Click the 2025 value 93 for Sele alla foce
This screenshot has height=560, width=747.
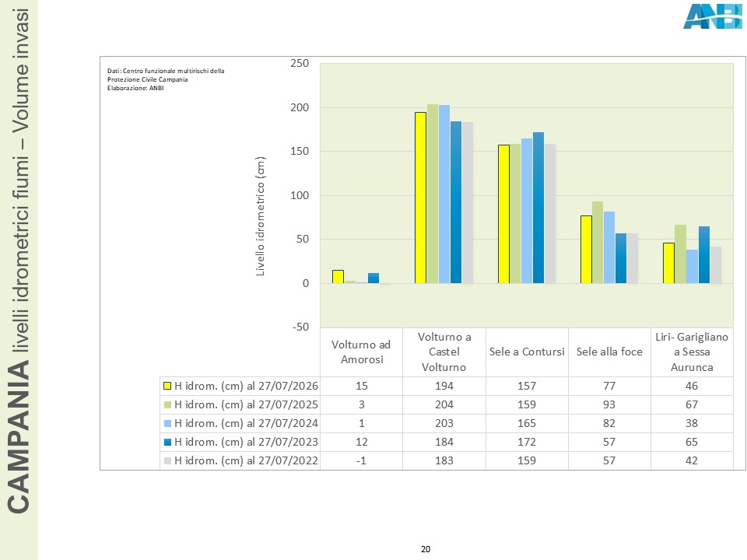(x=609, y=404)
